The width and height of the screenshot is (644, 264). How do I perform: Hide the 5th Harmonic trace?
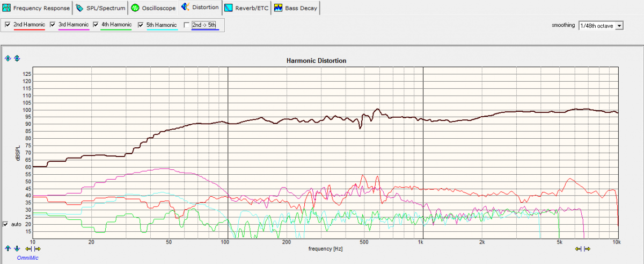141,25
